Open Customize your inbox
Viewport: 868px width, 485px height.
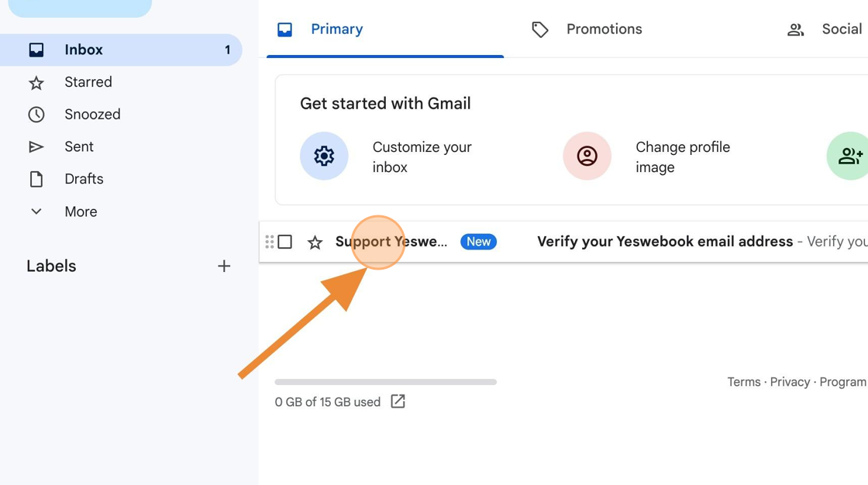coord(422,157)
